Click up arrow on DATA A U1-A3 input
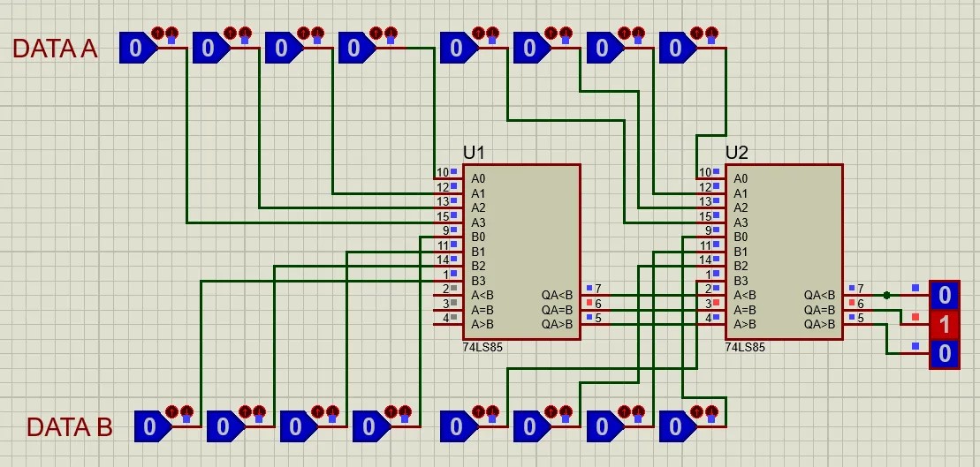Image resolution: width=980 pixels, height=467 pixels. coord(158,33)
